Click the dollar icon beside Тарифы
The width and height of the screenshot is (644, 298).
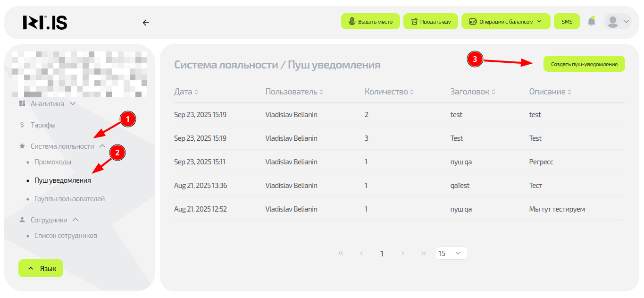[22, 125]
